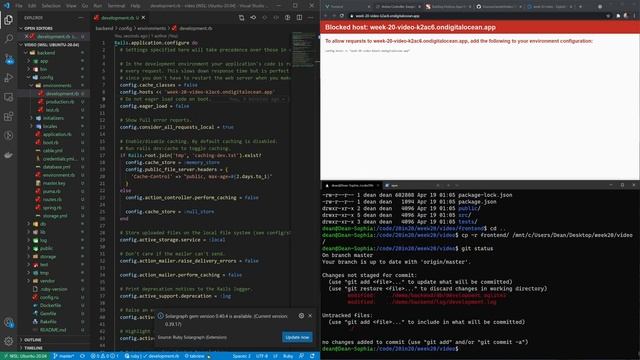
Task: Open the Docker view in the activity bar
Action: [9, 155]
